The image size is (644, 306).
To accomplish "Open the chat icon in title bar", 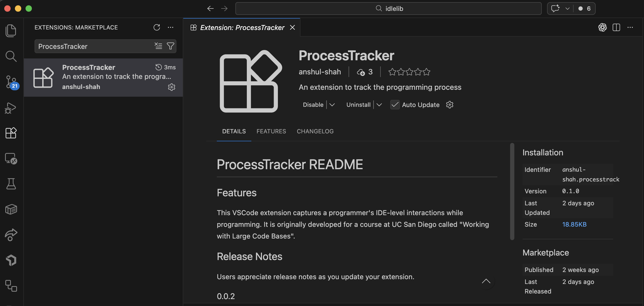I will (x=555, y=8).
